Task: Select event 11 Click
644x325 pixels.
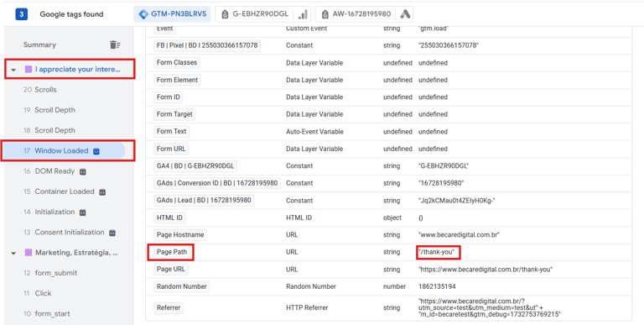Action: coord(38,293)
